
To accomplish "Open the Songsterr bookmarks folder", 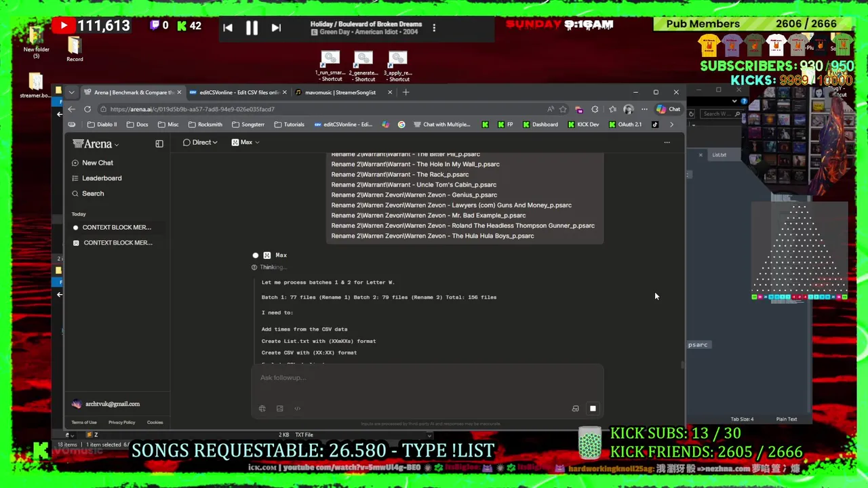I will [248, 125].
